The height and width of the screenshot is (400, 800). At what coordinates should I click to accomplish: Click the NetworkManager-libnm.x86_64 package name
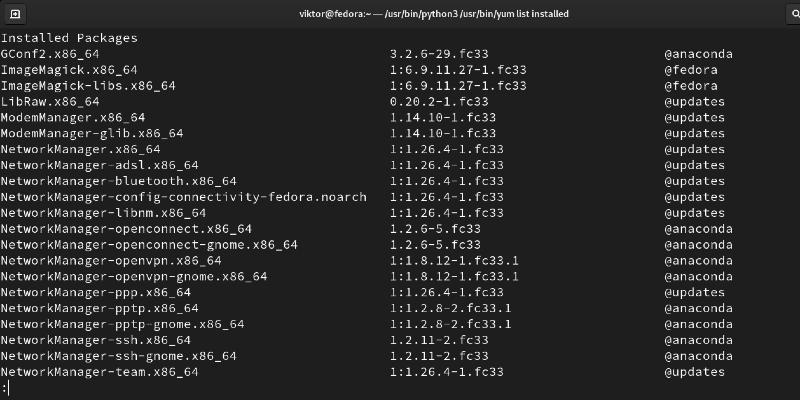103,213
